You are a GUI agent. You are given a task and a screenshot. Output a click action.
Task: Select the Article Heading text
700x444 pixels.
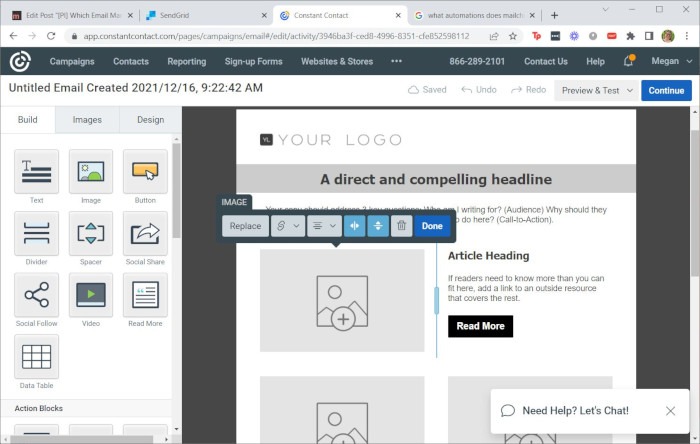(488, 256)
